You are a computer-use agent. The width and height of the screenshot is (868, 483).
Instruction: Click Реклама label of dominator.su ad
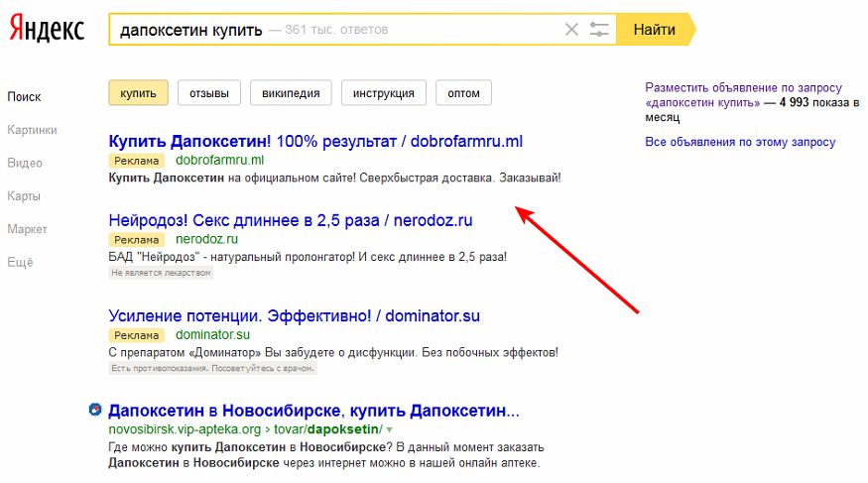pyautogui.click(x=136, y=335)
